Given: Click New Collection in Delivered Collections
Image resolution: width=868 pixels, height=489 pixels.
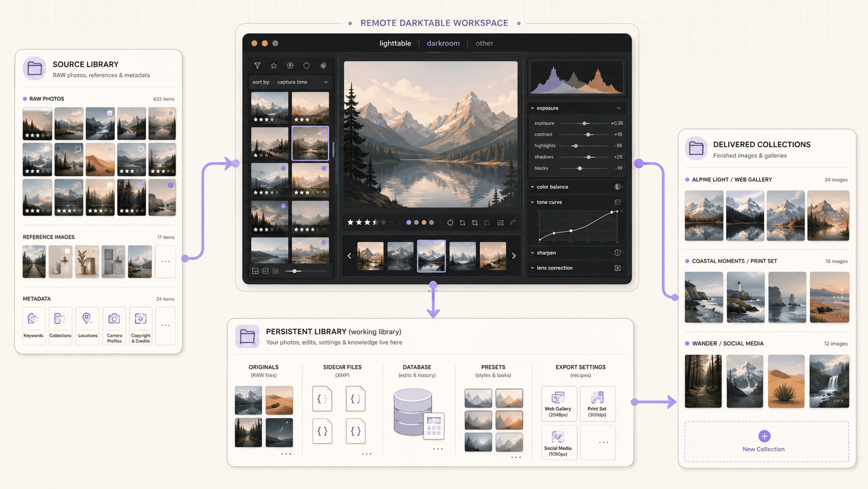Looking at the screenshot, I should coord(766,441).
